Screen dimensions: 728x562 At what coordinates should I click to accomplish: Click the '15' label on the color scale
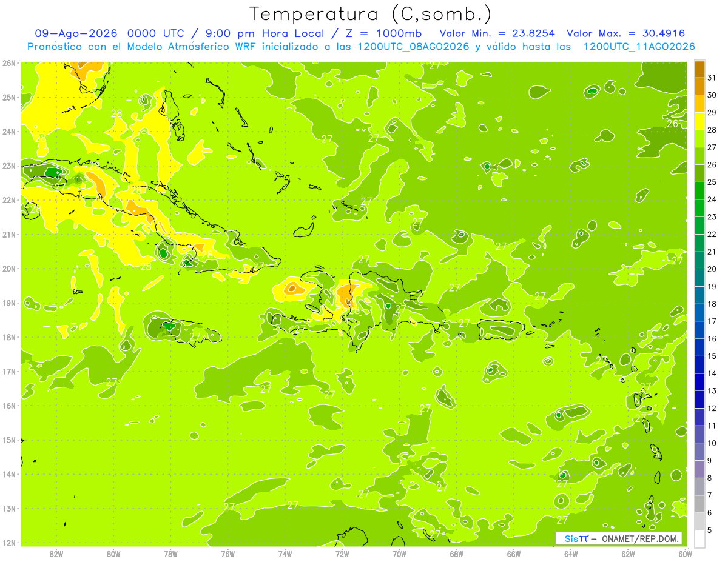pos(712,356)
